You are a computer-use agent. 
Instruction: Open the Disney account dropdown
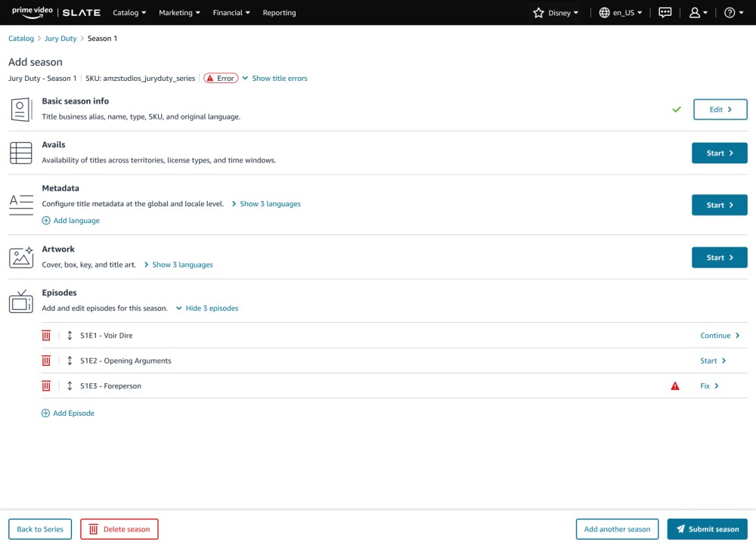pyautogui.click(x=556, y=13)
